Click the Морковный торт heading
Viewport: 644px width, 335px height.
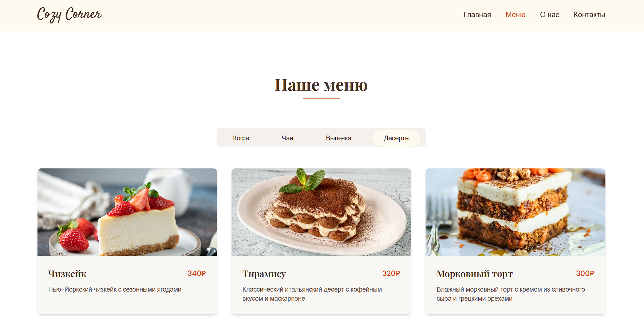pos(475,274)
